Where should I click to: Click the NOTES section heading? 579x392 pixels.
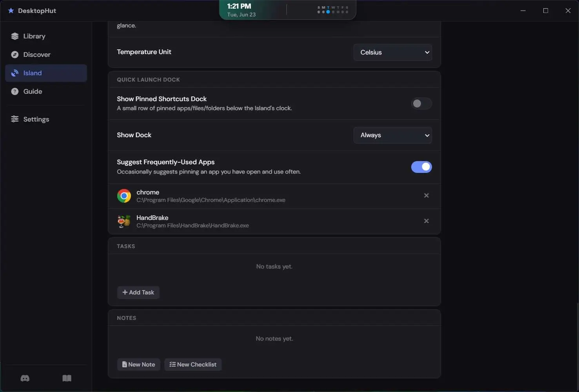tap(127, 318)
